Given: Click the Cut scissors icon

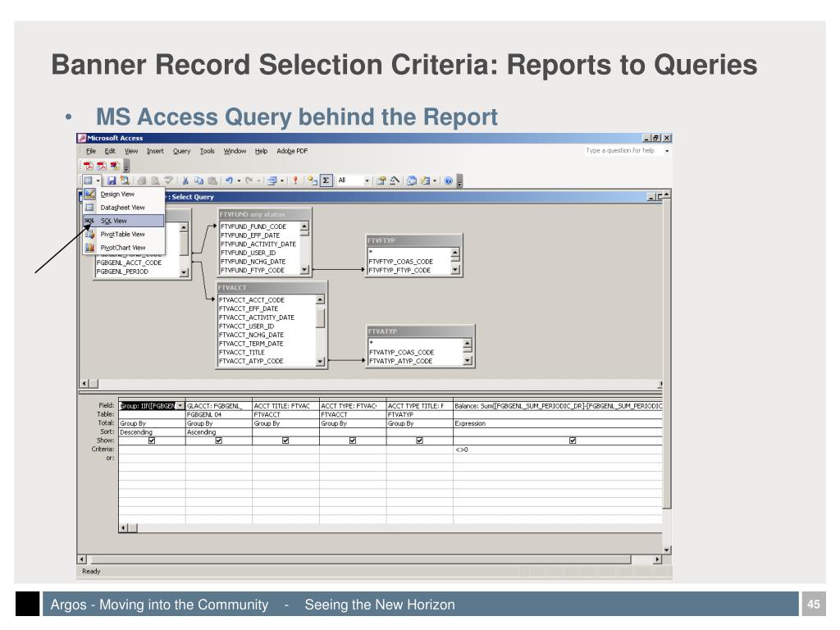Looking at the screenshot, I should point(185,180).
